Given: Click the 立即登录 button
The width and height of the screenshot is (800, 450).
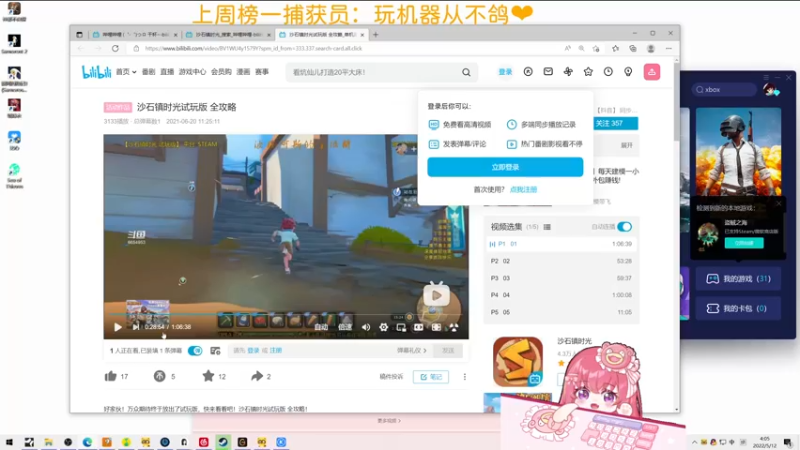Looking at the screenshot, I should point(505,167).
